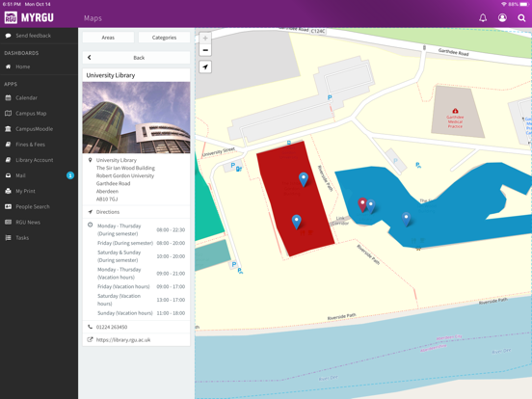Click the University Library photo
This screenshot has height=399, width=532.
tap(137, 118)
